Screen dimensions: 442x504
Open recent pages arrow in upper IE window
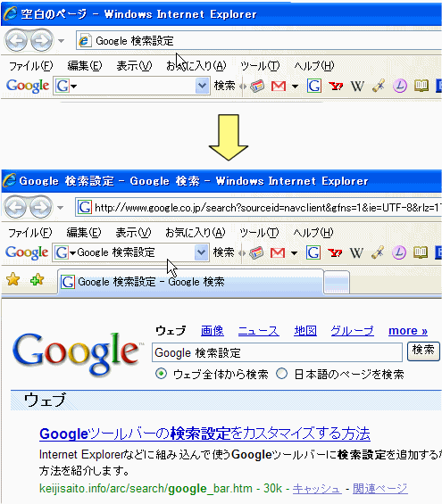pyautogui.click(x=61, y=41)
